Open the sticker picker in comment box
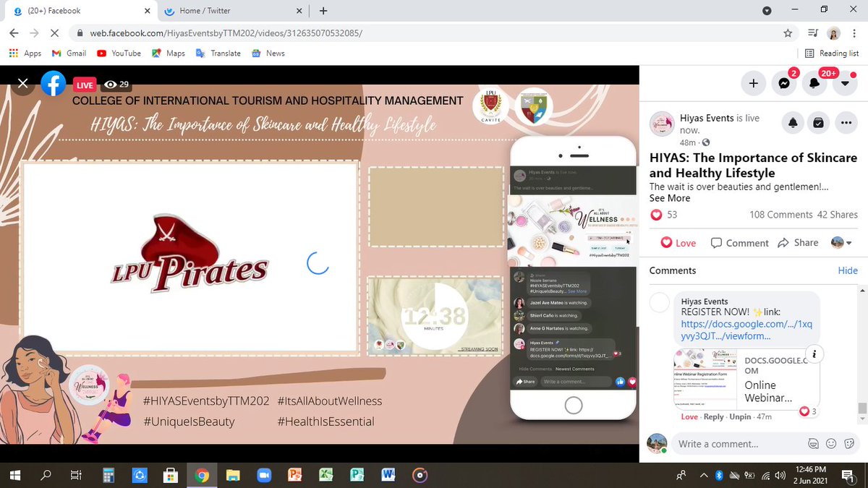The width and height of the screenshot is (868, 488). [848, 443]
